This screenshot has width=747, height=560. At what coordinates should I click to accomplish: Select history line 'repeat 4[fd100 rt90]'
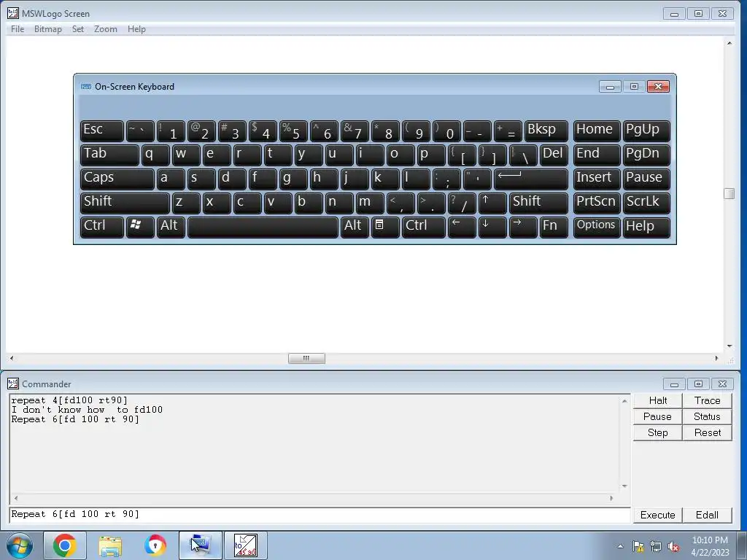pos(69,400)
